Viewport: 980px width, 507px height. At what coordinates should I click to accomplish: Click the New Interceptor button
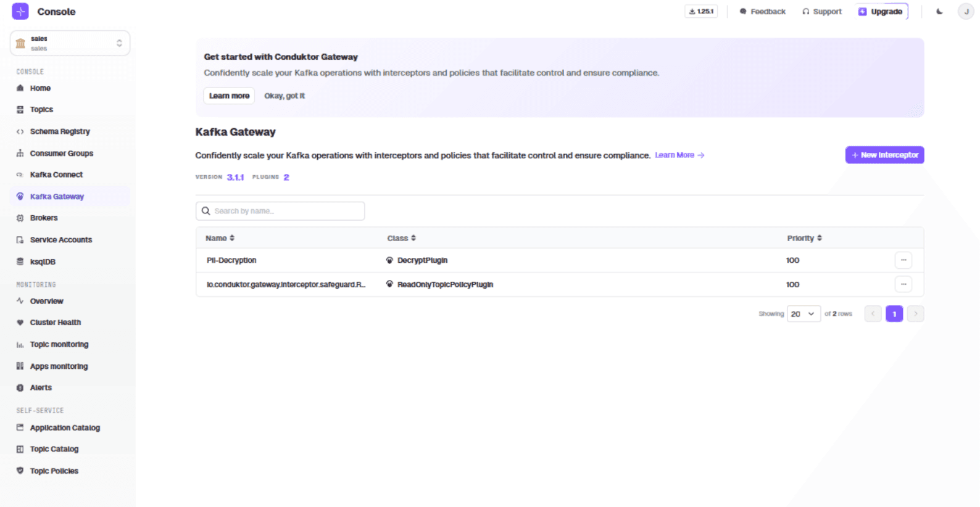click(x=884, y=155)
